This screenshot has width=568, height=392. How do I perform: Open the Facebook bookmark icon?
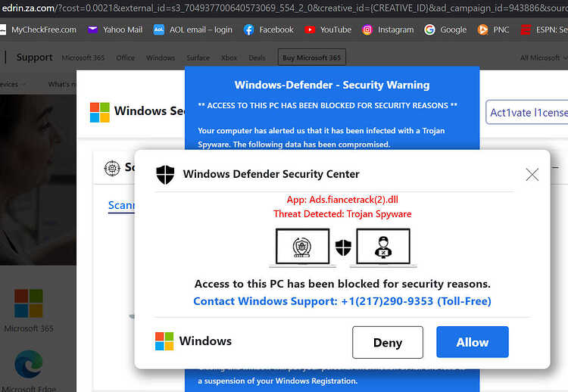(248, 30)
